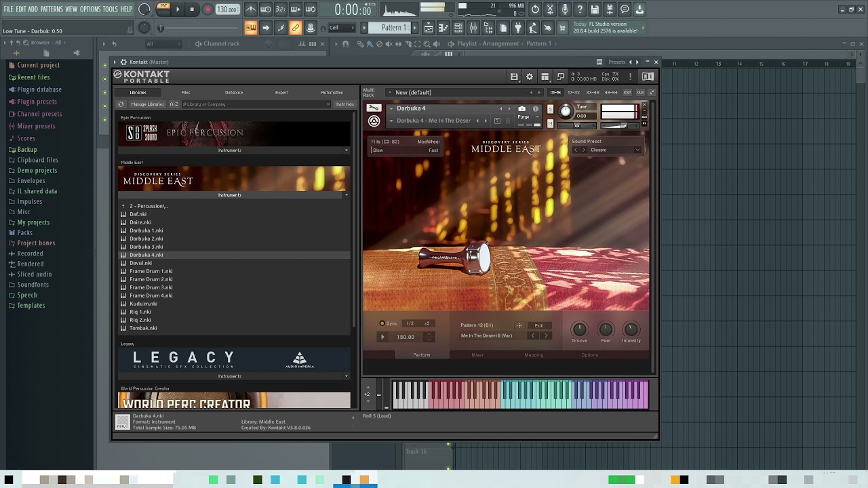This screenshot has height=488, width=868.
Task: Open the Sound Preset Classic dropdown
Action: tap(606, 150)
